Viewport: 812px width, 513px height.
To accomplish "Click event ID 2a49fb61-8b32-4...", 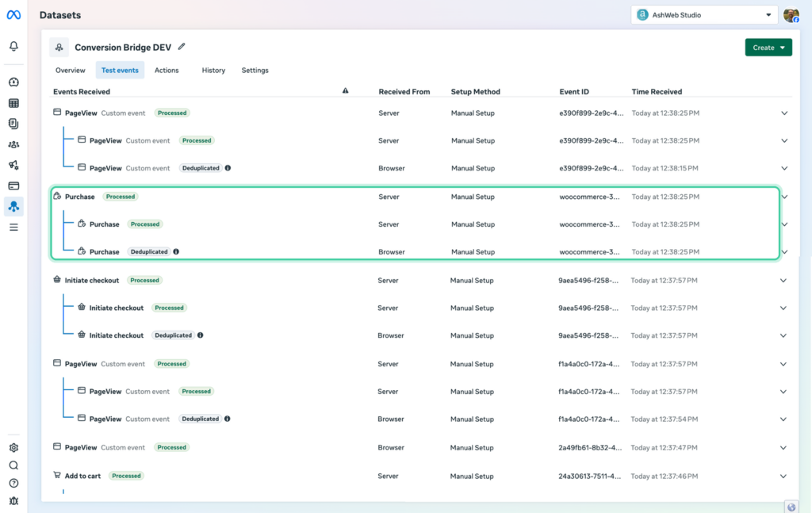I will [590, 448].
